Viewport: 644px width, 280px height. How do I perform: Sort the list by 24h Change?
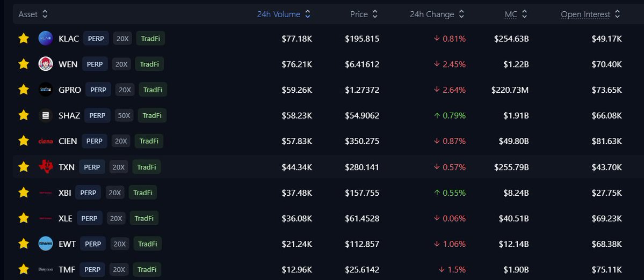tap(437, 14)
